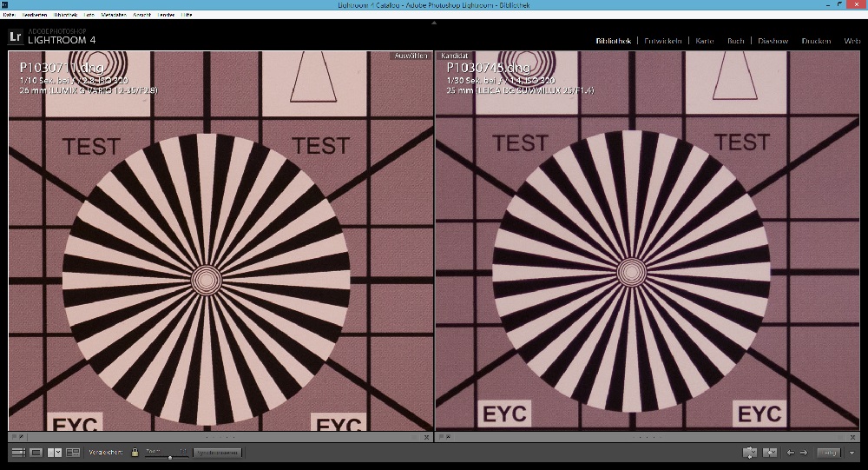
Task: Set star rating under left photo
Action: pyautogui.click(x=220, y=437)
